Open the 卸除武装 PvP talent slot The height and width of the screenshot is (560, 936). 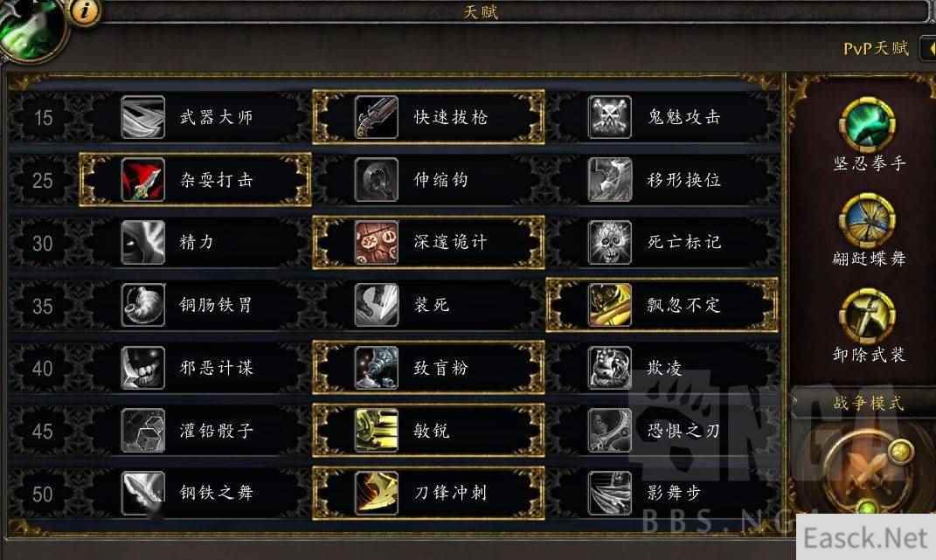pyautogui.click(x=867, y=316)
